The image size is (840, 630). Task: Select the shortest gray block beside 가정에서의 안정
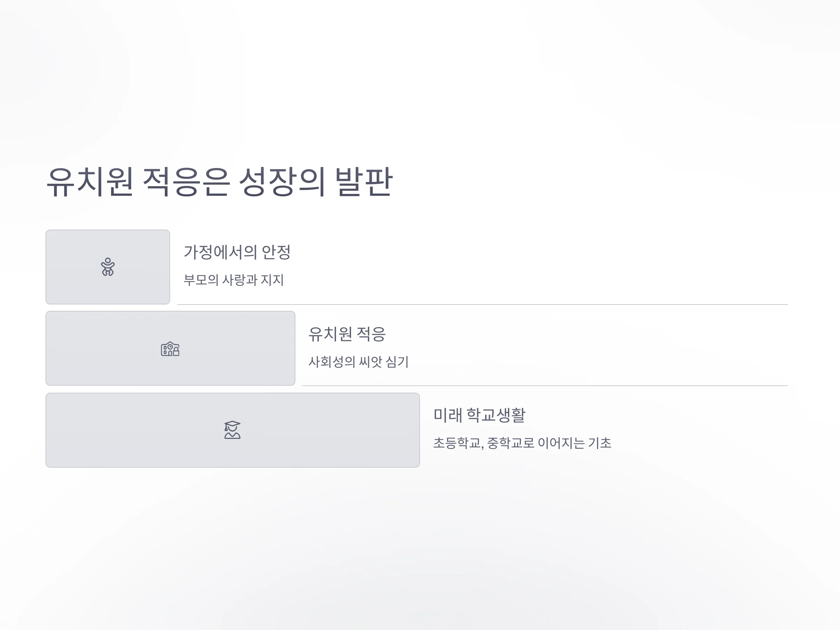108,267
